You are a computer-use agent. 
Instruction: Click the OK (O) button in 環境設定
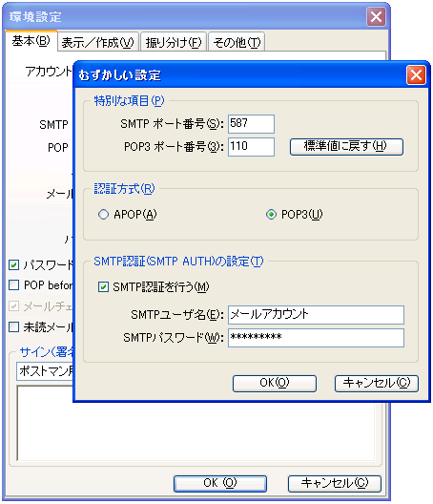pos(220,483)
